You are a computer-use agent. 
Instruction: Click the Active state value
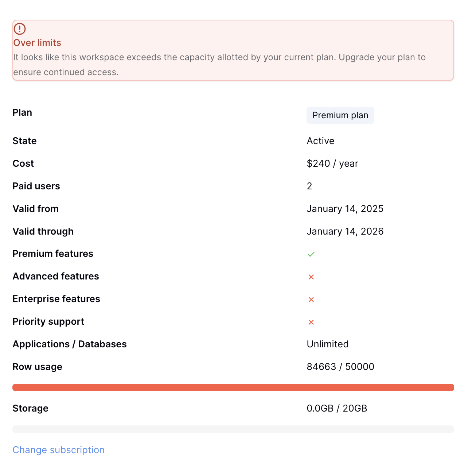(x=320, y=141)
